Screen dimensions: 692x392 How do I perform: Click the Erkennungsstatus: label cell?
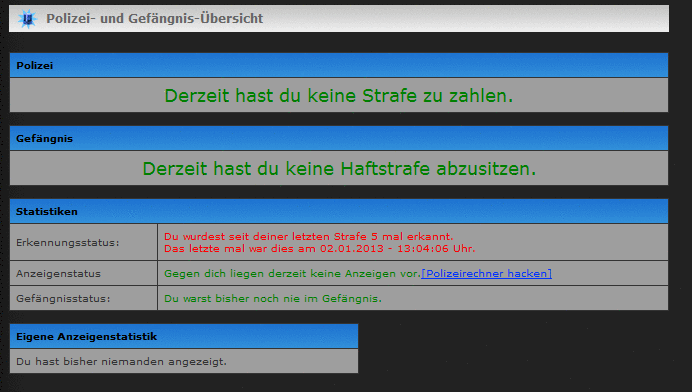coord(83,242)
